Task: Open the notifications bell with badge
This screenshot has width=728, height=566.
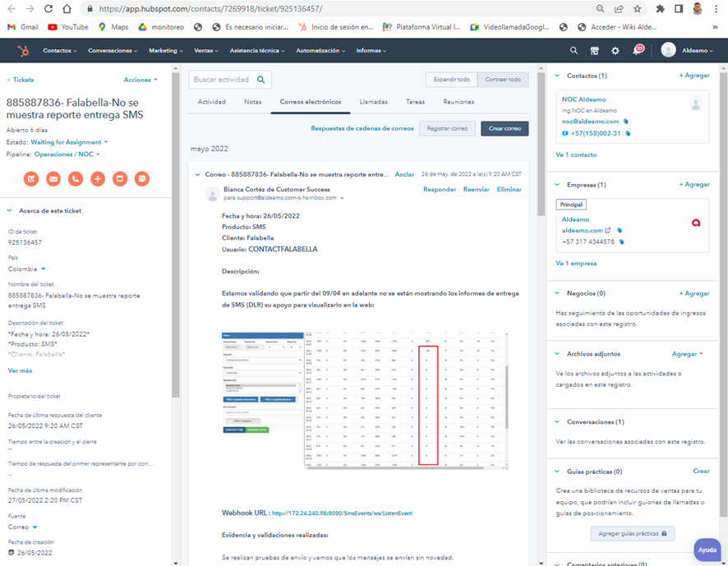Action: 638,49
